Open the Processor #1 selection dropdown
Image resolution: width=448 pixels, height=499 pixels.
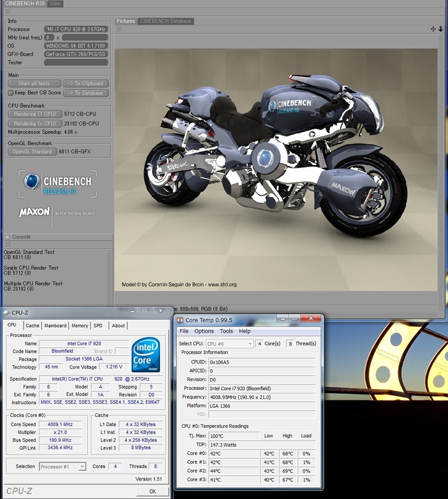tap(62, 466)
